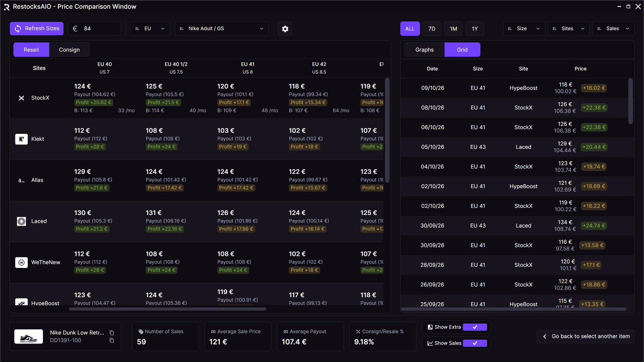The height and width of the screenshot is (362, 644).
Task: Toggle the Show Sales switch
Action: pos(475,343)
